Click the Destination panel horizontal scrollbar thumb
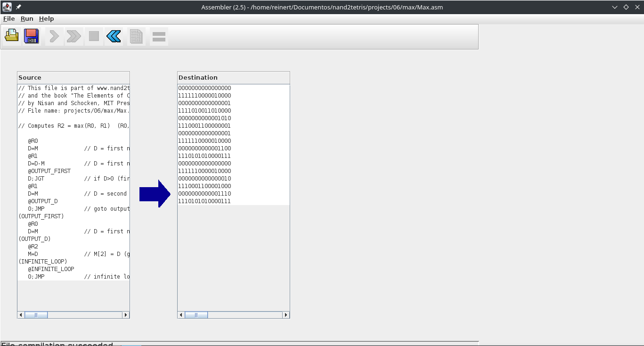The image size is (644, 346). tap(196, 315)
